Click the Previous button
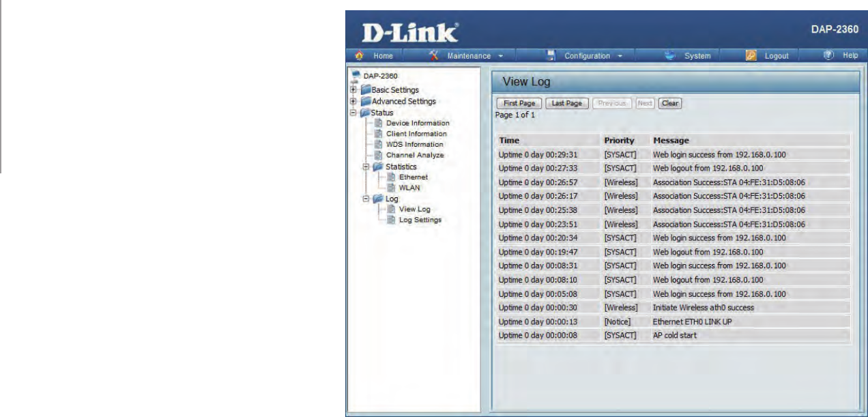This screenshot has width=868, height=417. (x=612, y=103)
